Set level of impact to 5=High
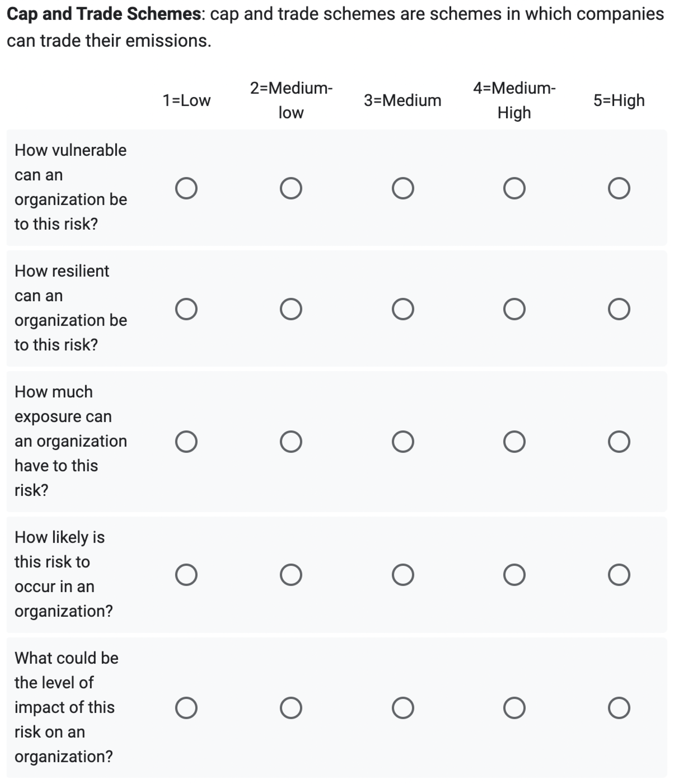Screen dimensions: 674x784 pos(619,708)
